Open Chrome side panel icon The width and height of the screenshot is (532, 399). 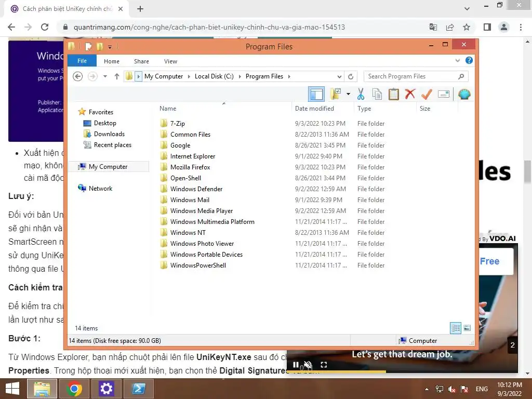point(487,27)
